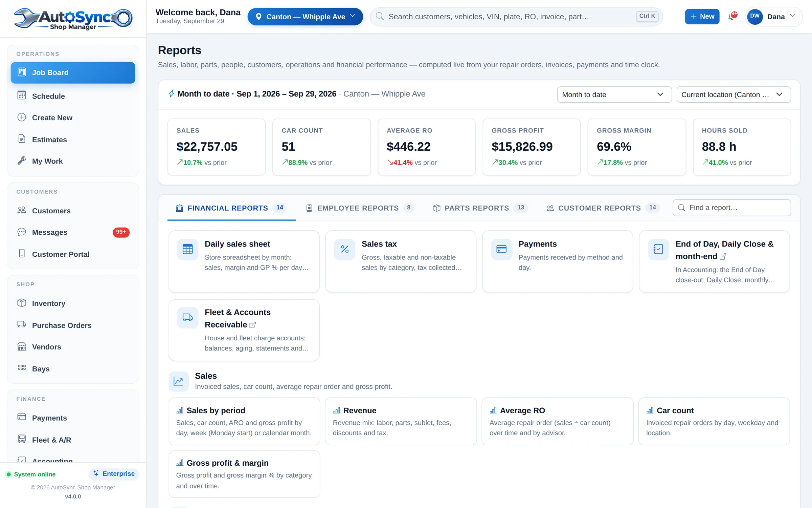
Task: Open the Canton — Whipple Ave location selector
Action: [x=305, y=17]
